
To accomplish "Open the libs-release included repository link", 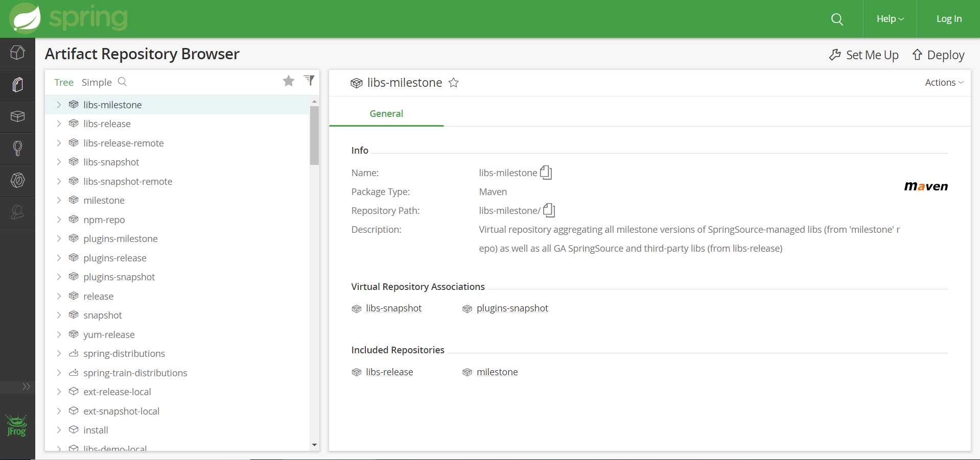I will pos(389,372).
